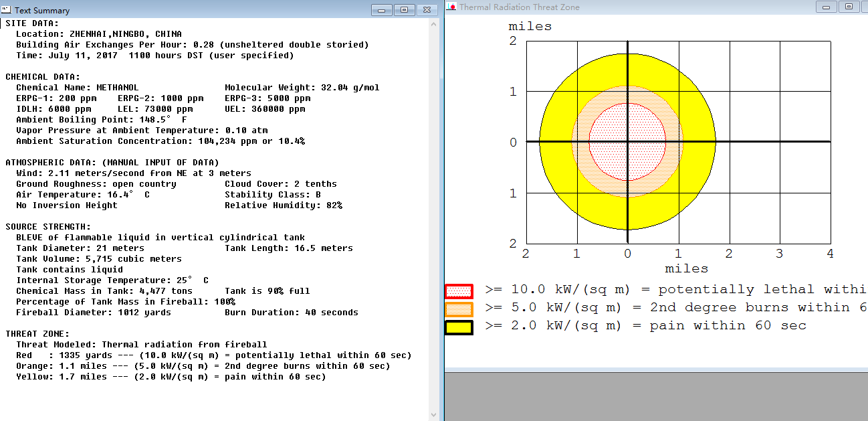Click the 'Time: July 11, 2017' line
The image size is (868, 421).
(154, 56)
